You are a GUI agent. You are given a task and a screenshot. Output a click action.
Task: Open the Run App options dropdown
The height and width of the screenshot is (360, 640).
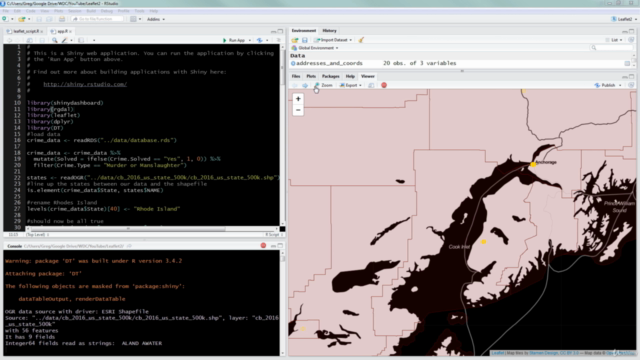point(249,40)
